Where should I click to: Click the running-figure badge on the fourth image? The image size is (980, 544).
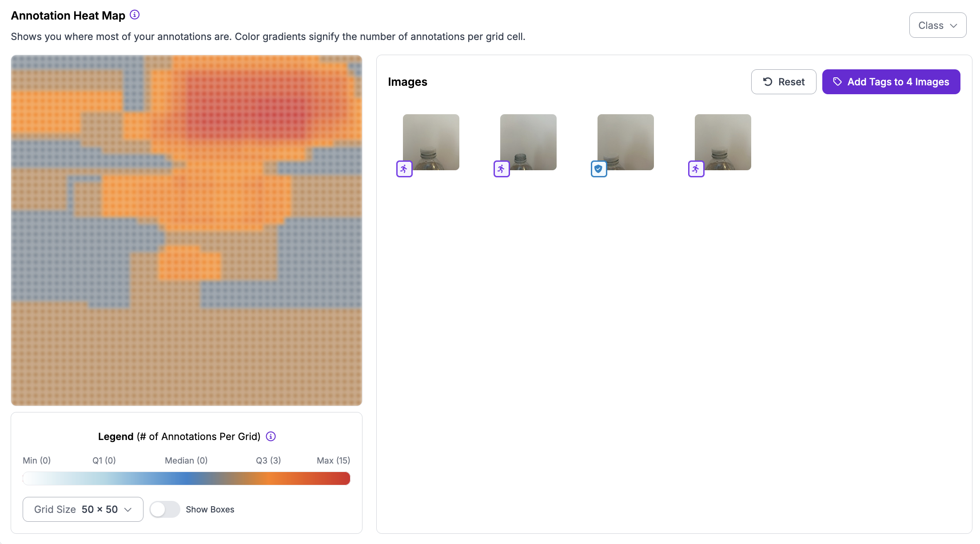696,169
